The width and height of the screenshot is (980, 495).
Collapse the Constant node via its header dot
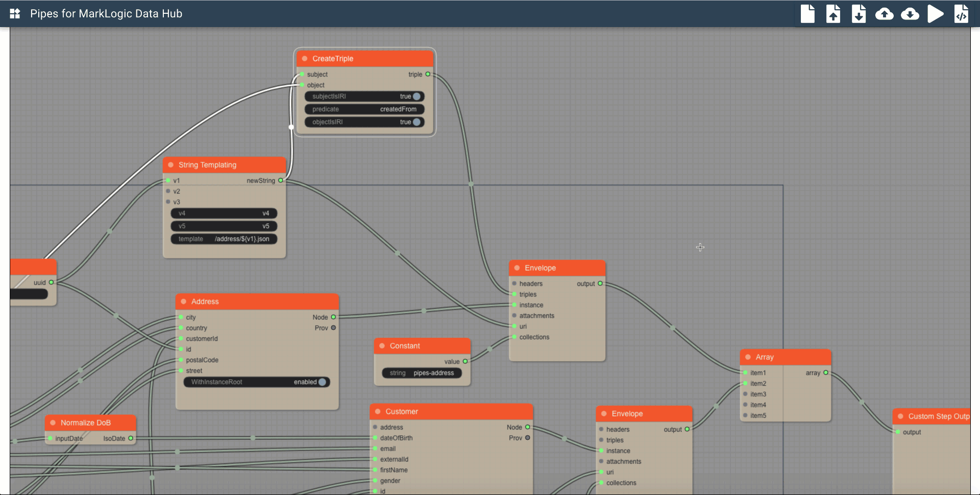(382, 346)
